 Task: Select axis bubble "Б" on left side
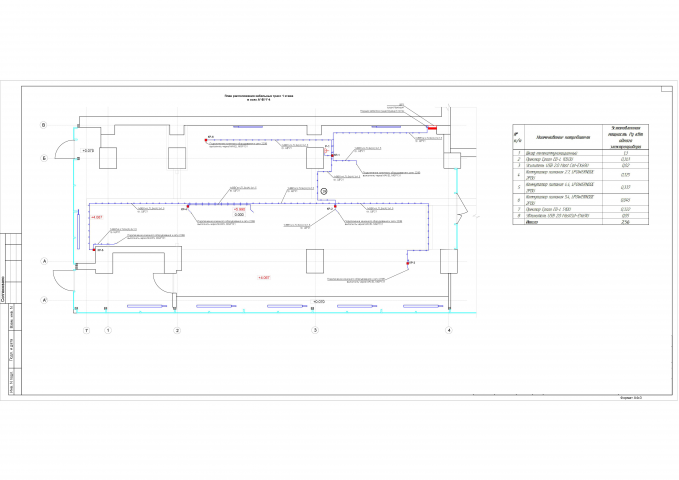coord(44,159)
